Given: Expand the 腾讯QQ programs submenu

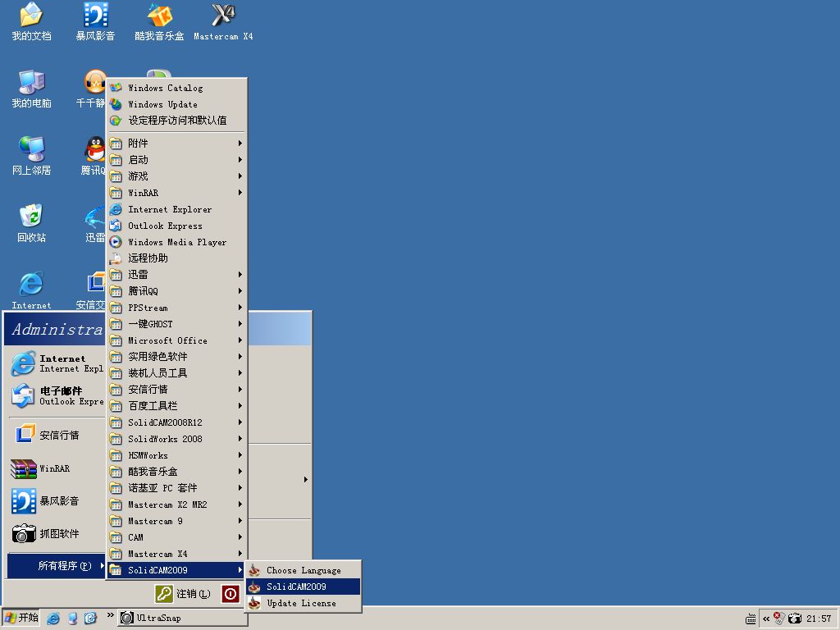Looking at the screenshot, I should coord(177,291).
